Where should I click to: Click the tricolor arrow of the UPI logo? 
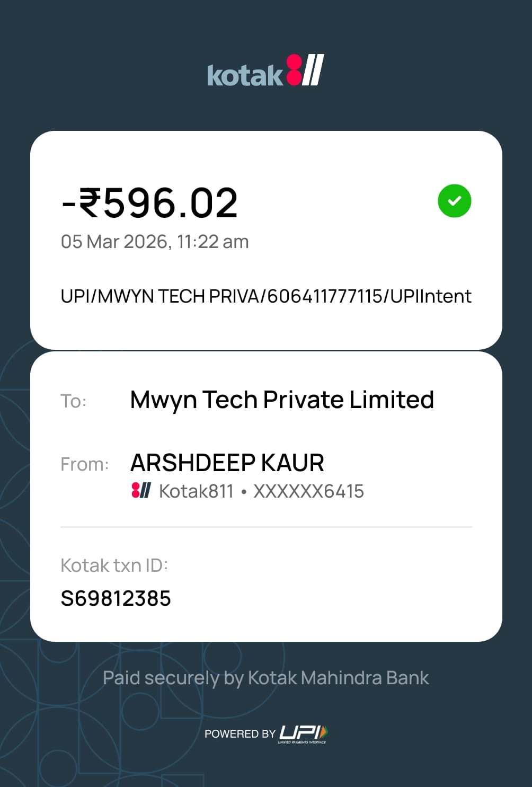coord(324,732)
